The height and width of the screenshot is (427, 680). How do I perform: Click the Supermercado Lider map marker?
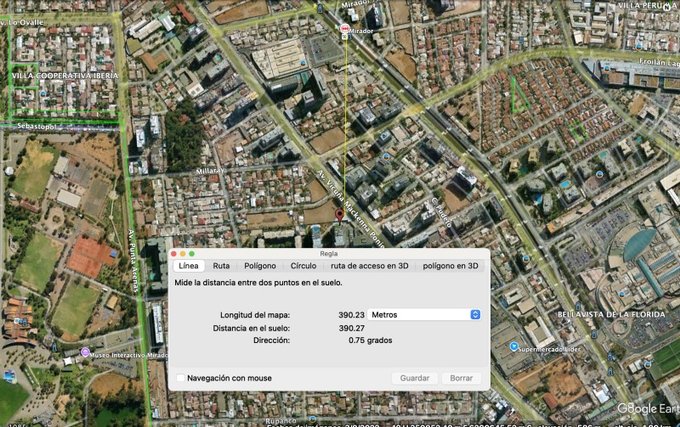[x=514, y=347]
